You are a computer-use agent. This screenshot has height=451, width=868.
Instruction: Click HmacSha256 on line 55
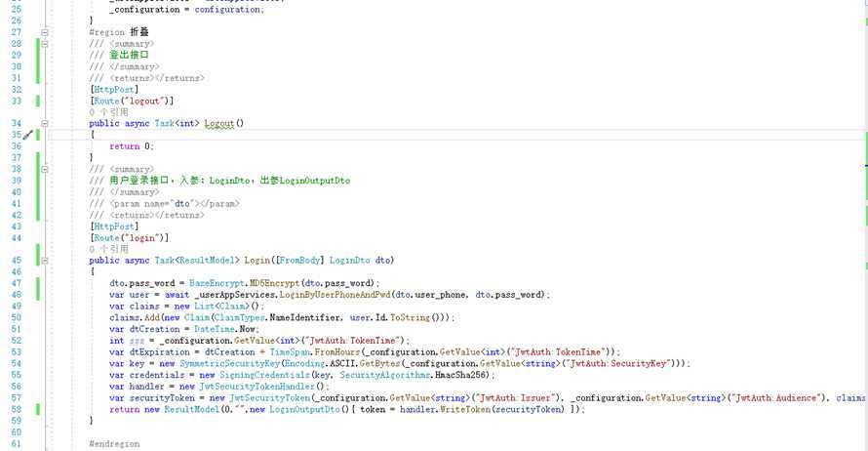click(461, 375)
